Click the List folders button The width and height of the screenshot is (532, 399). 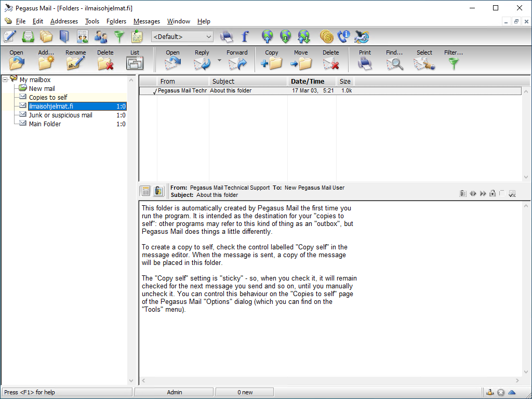pyautogui.click(x=135, y=60)
